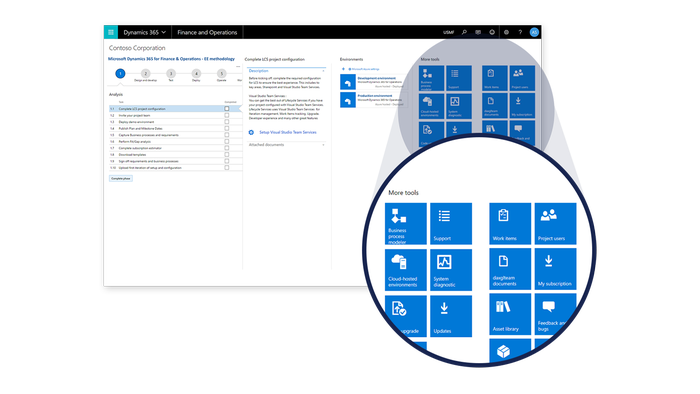Image resolution: width=700 pixels, height=394 pixels.
Task: Select the Finance and Operations menu
Action: coord(207,32)
